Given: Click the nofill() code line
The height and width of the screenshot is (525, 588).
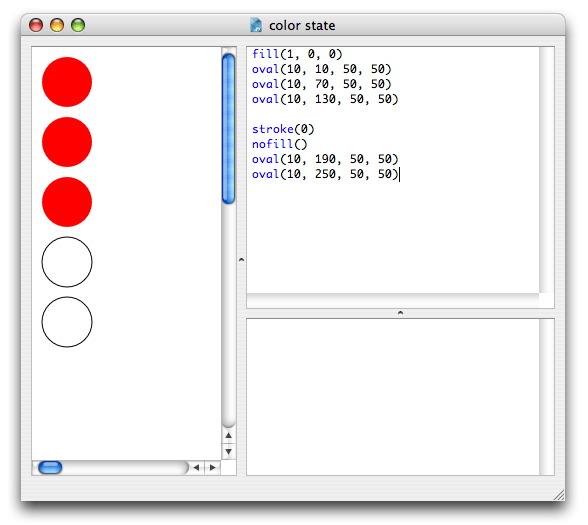Looking at the screenshot, I should click(279, 144).
